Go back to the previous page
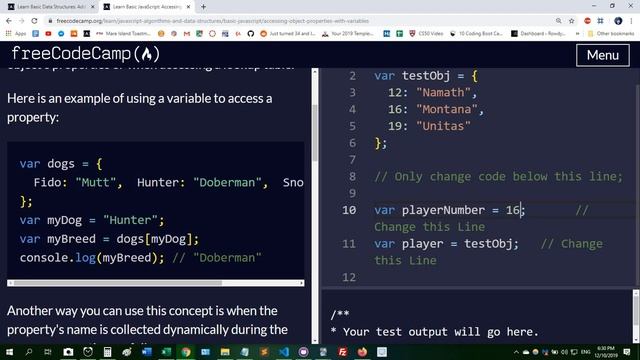 click(9, 20)
